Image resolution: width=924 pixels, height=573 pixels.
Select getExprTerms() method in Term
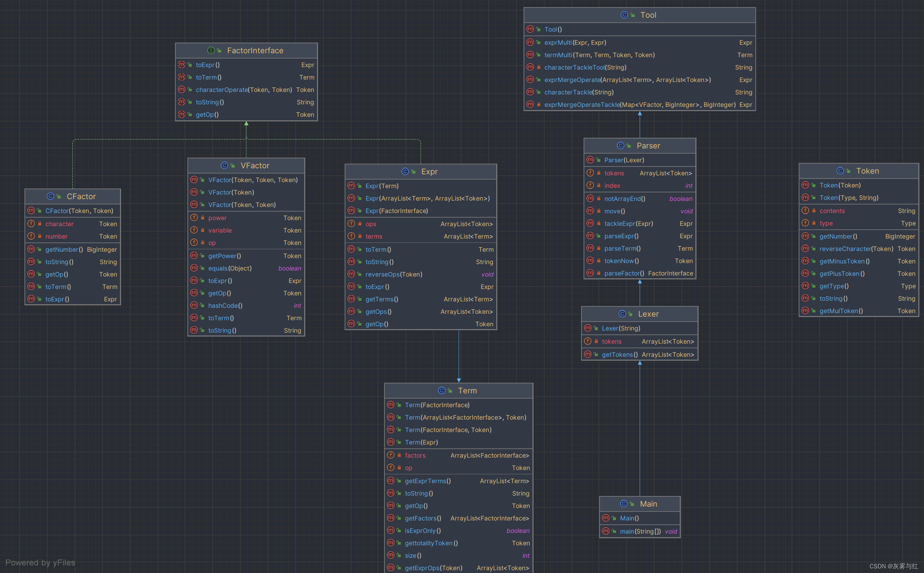458,481
